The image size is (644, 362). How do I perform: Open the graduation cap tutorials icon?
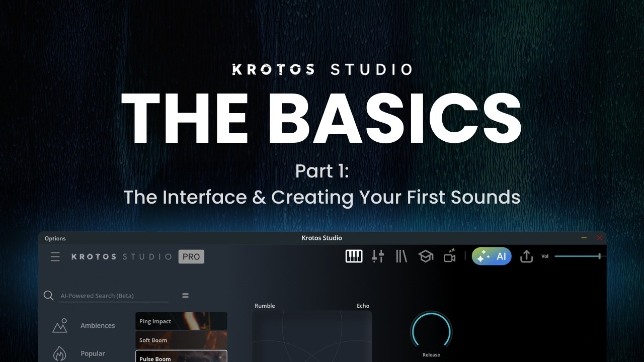(x=426, y=256)
